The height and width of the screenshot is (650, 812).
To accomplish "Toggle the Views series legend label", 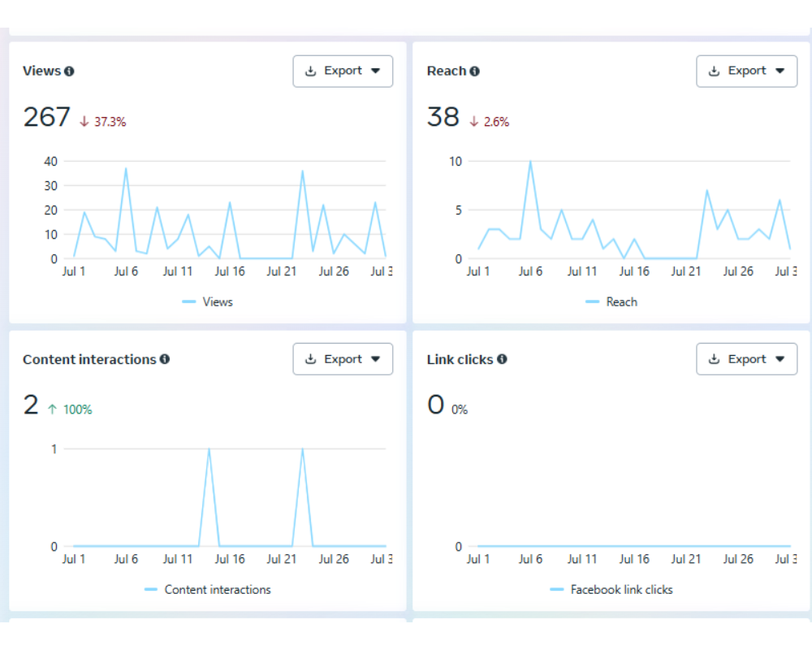I will [218, 302].
